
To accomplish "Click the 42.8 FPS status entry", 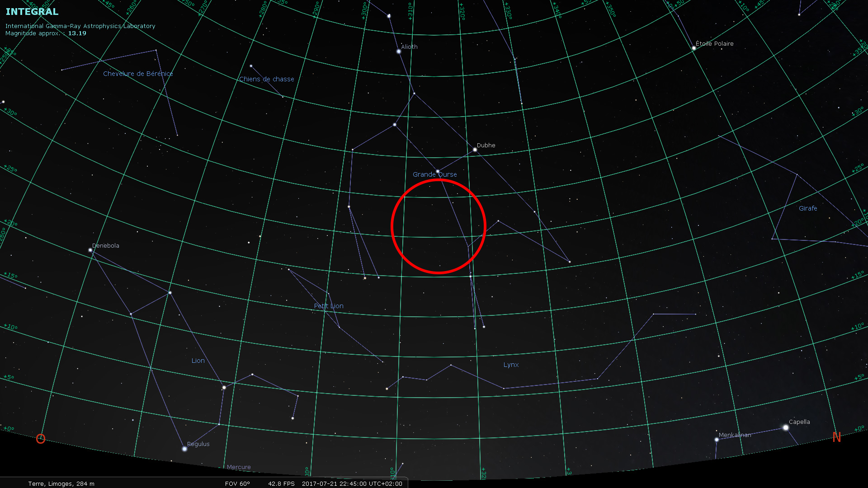I will (x=281, y=483).
